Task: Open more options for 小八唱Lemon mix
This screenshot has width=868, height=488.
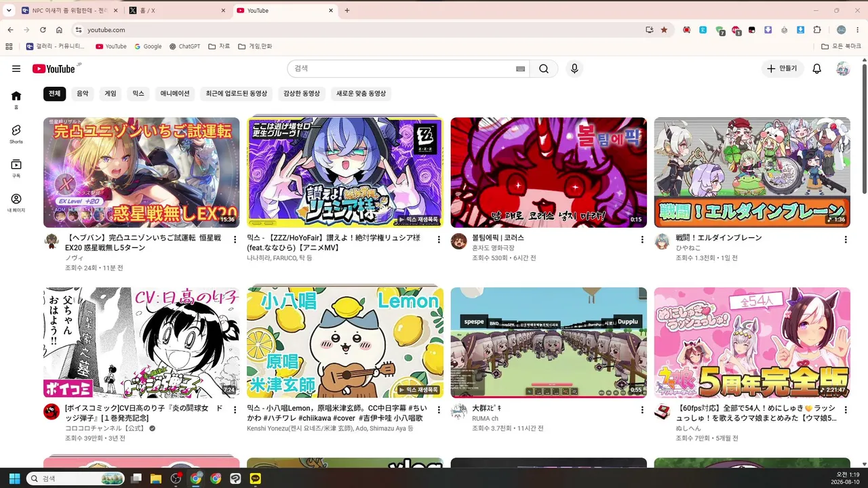Action: [439, 409]
